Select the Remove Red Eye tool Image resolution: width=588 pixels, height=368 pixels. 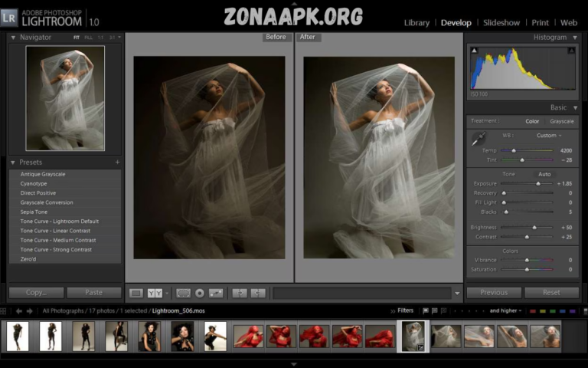[x=200, y=293]
